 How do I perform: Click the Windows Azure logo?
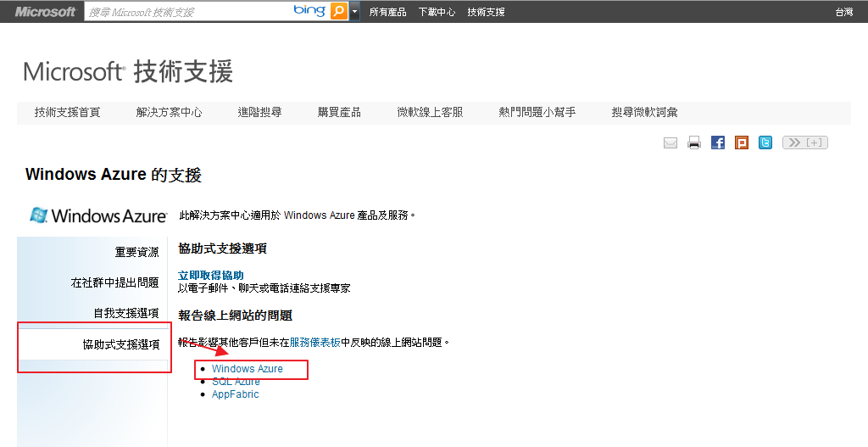(x=98, y=215)
